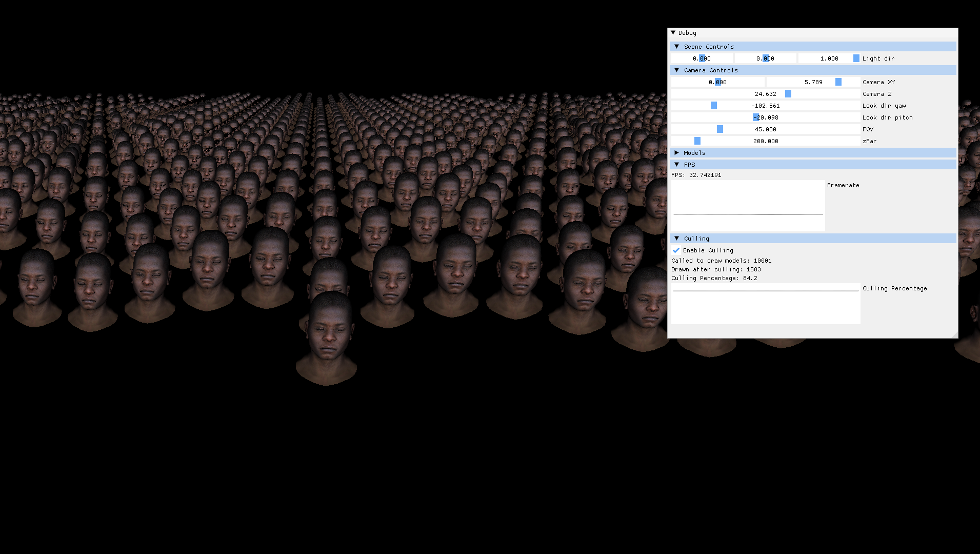Click the first Light dir X slider
980x554 pixels.
(x=702, y=58)
